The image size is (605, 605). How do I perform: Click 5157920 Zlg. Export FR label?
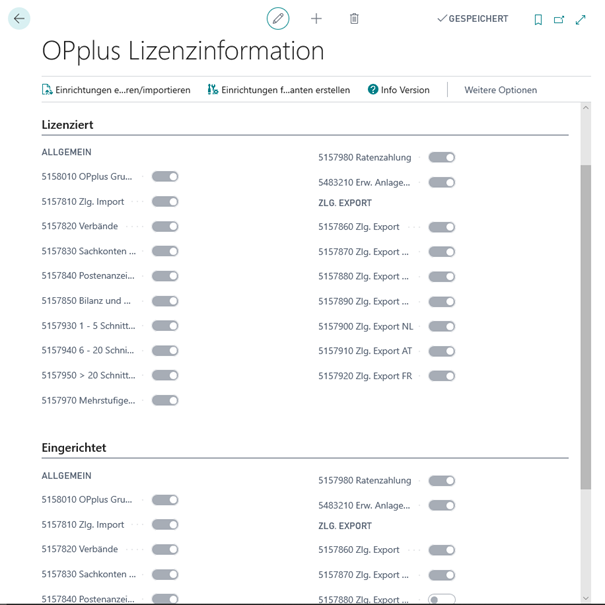tap(365, 376)
